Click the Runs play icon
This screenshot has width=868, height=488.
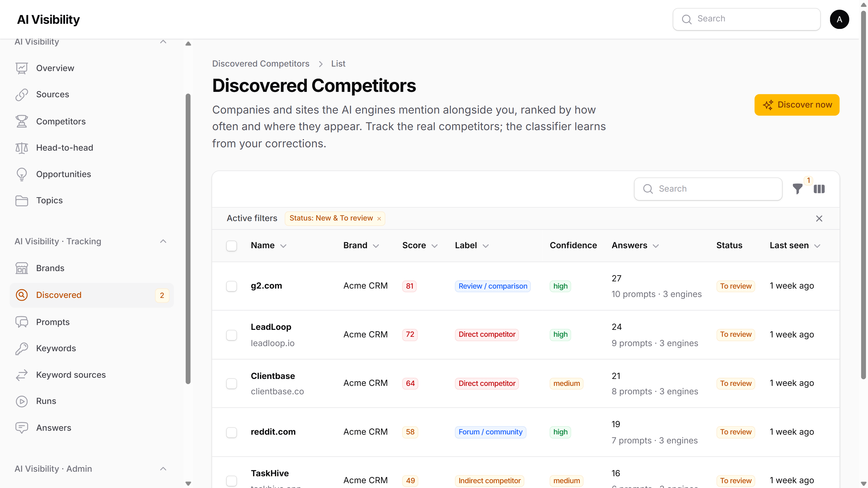pos(22,401)
